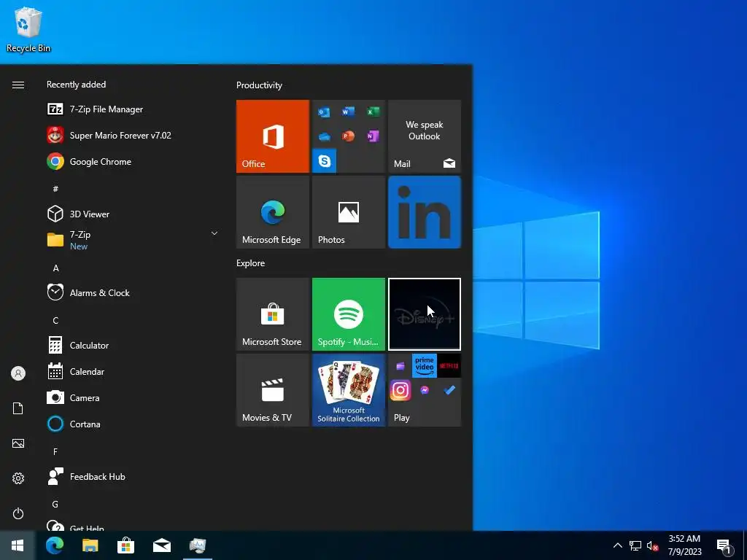
Task: Expand the Start menu hamburger
Action: (18, 85)
